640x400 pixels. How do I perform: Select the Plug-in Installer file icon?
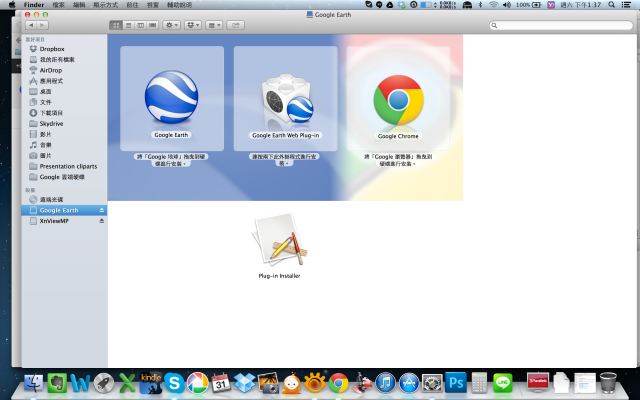pos(280,239)
